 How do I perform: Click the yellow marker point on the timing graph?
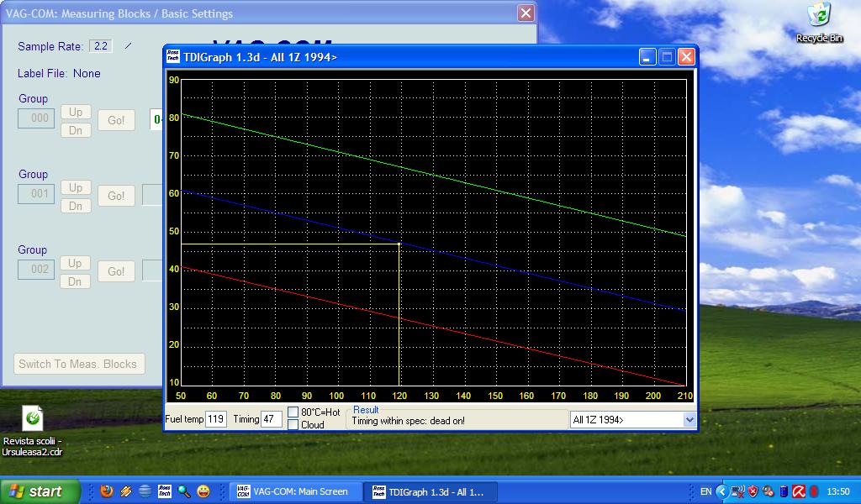click(x=399, y=244)
